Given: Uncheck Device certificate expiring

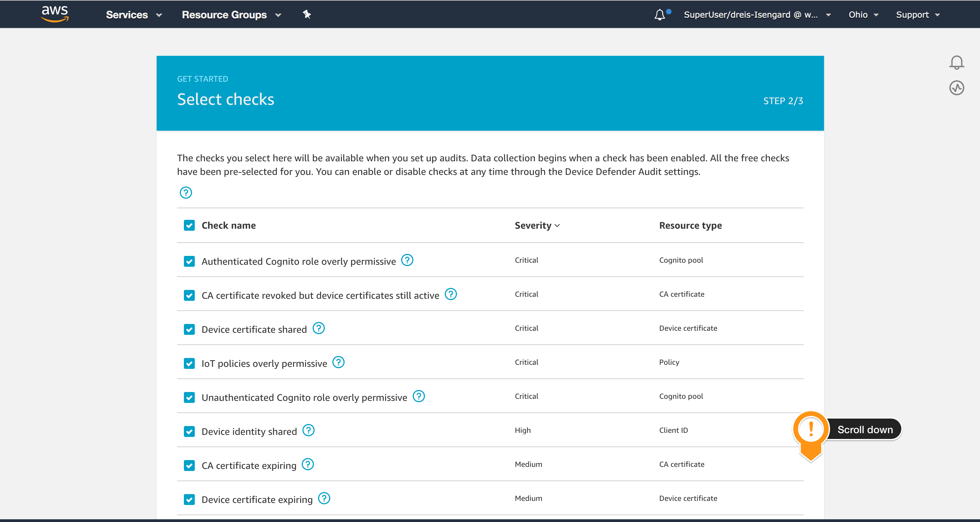Looking at the screenshot, I should click(x=189, y=500).
